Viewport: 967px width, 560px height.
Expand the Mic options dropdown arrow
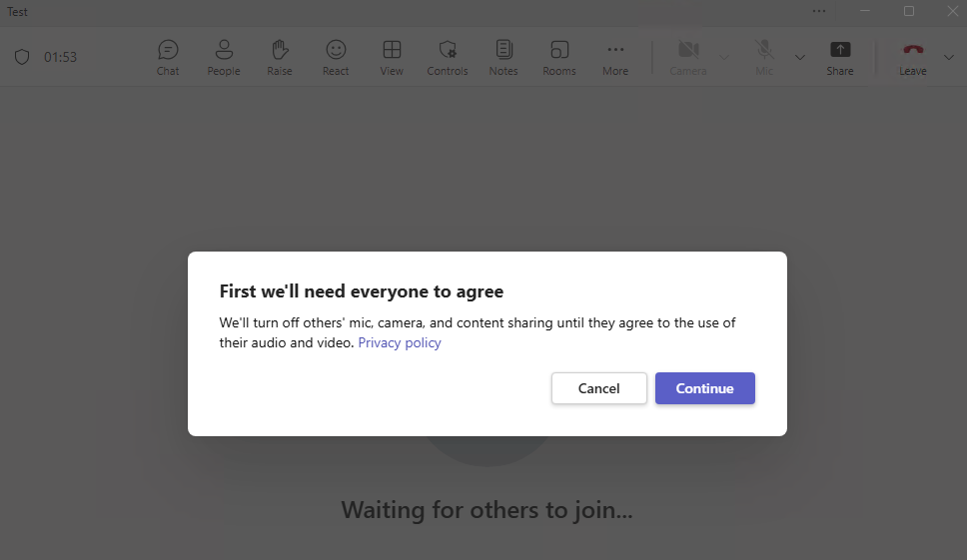coord(800,57)
